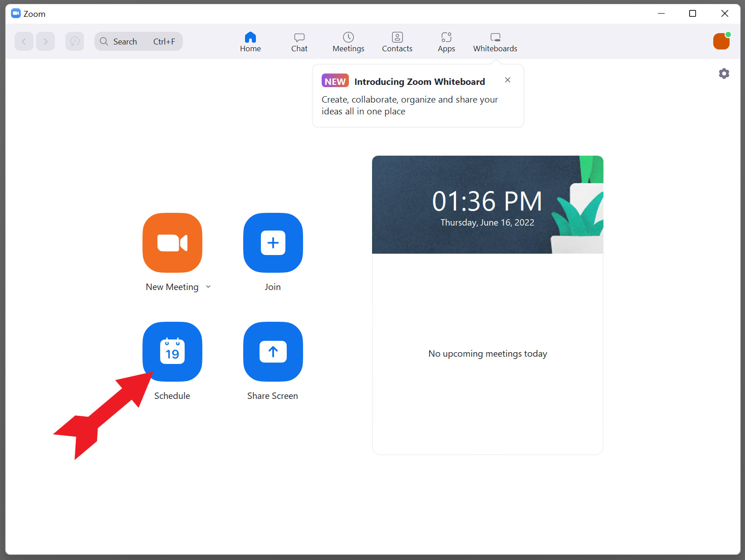Screen dimensions: 745x560
Task: Select the Apps tab
Action: [446, 42]
